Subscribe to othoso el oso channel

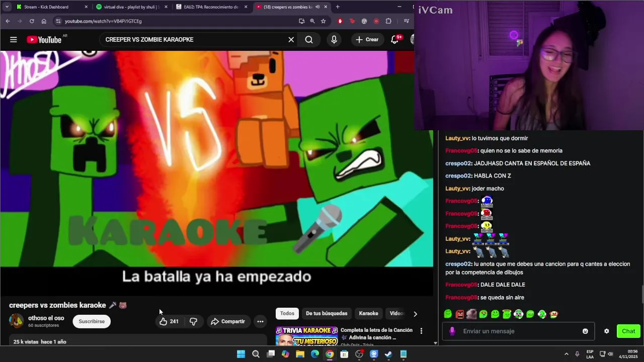92,321
